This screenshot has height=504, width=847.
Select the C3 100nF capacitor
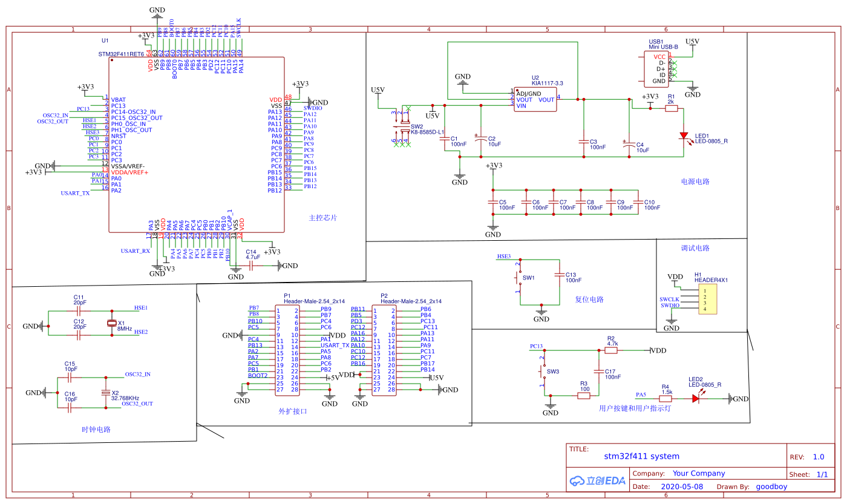pos(584,142)
